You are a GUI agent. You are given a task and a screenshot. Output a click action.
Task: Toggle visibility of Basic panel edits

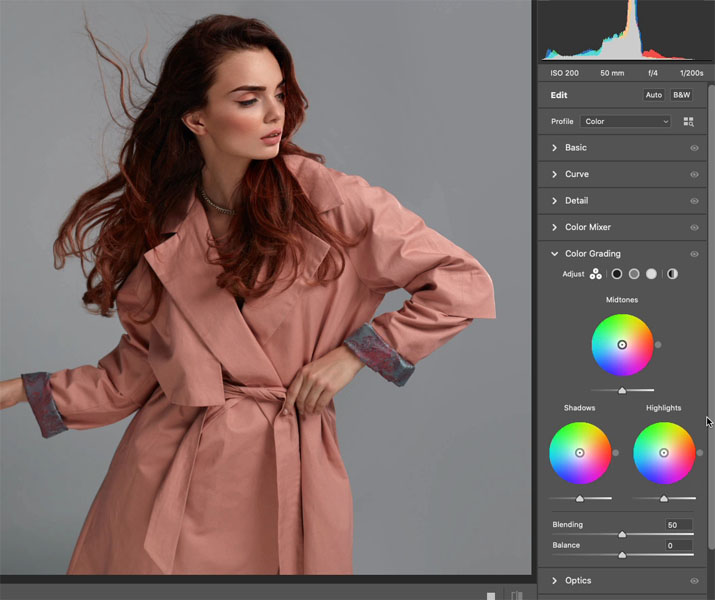694,148
